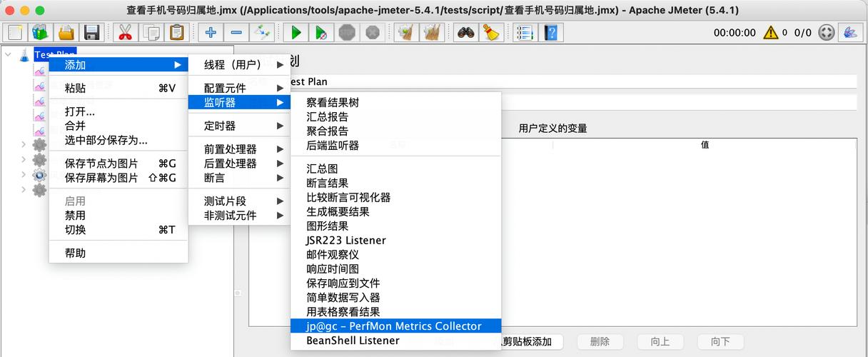868x357 pixels.
Task: Open the Templates toolbar icon
Action: pos(40,32)
